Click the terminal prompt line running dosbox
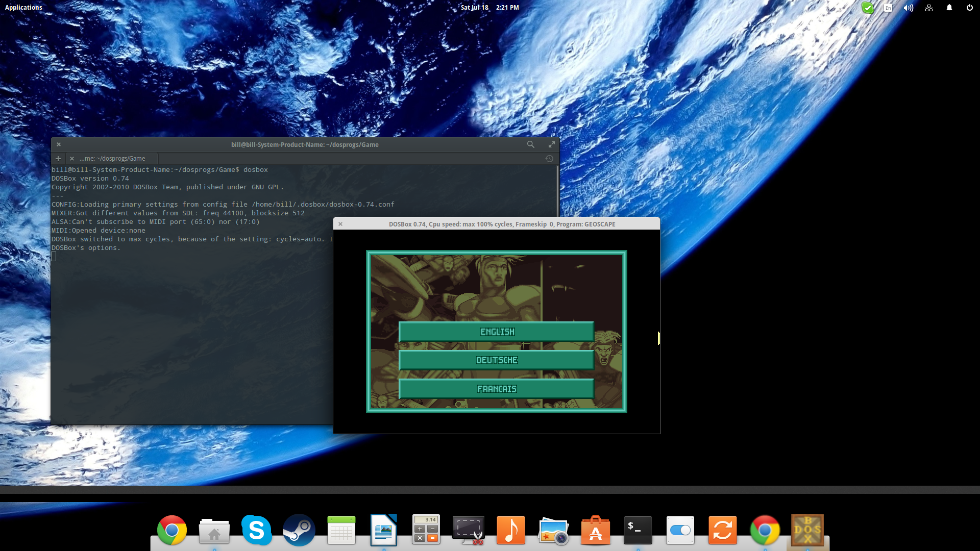The height and width of the screenshot is (551, 980). (x=160, y=170)
